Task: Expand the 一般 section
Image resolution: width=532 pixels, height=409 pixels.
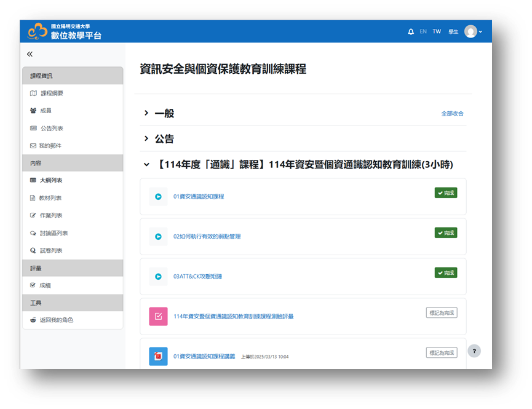Action: click(146, 113)
